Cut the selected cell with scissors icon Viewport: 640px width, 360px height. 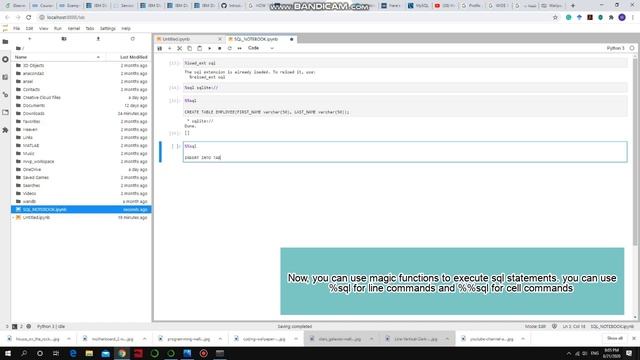[x=180, y=48]
